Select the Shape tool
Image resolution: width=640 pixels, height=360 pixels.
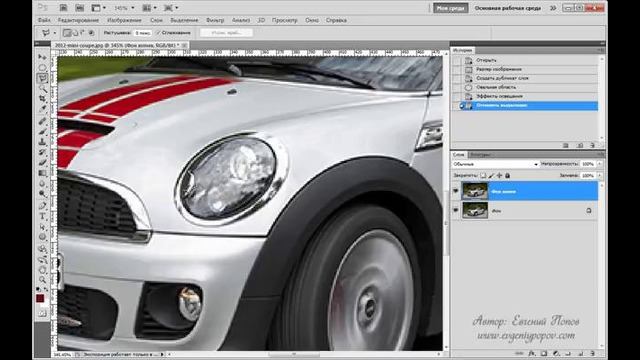(42, 237)
